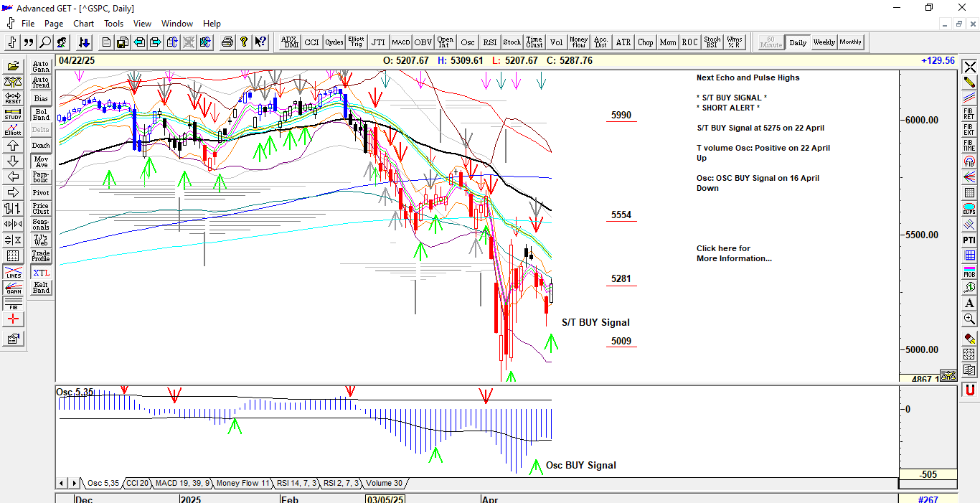
Task: Switch chart to Weekly timeframe
Action: (x=824, y=42)
